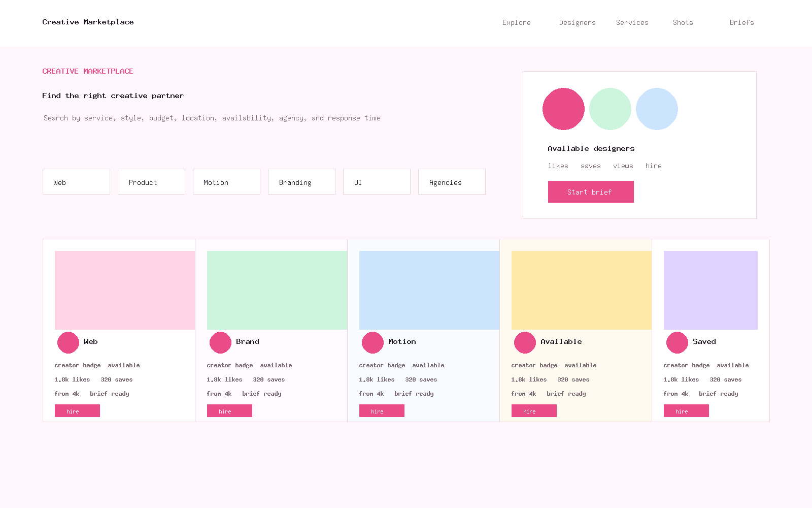Open the pink Web card thumbnail
The image size is (812, 508).
click(x=125, y=290)
